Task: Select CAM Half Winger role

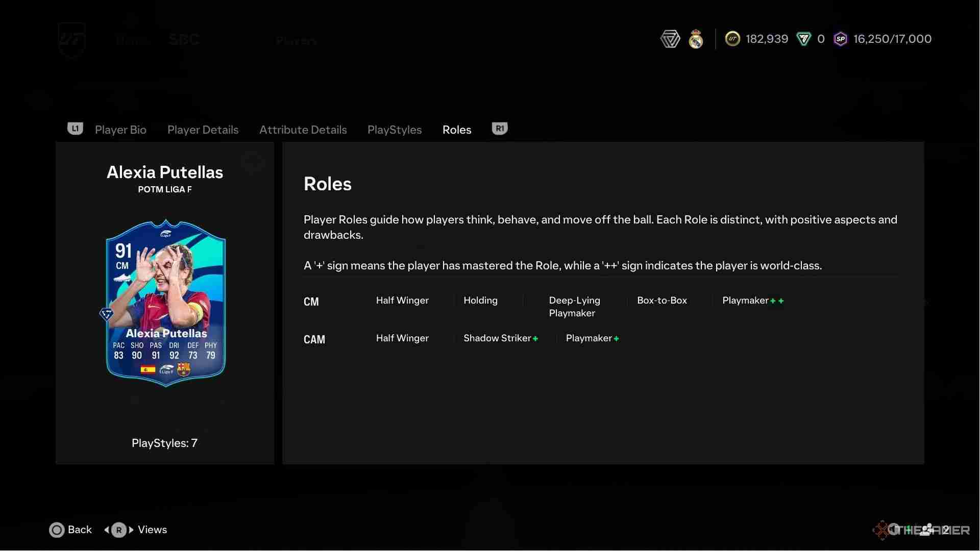Action: [402, 338]
